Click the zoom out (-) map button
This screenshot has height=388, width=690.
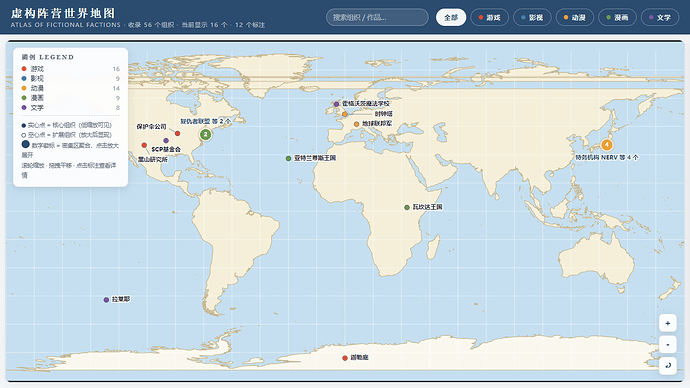tap(668, 344)
